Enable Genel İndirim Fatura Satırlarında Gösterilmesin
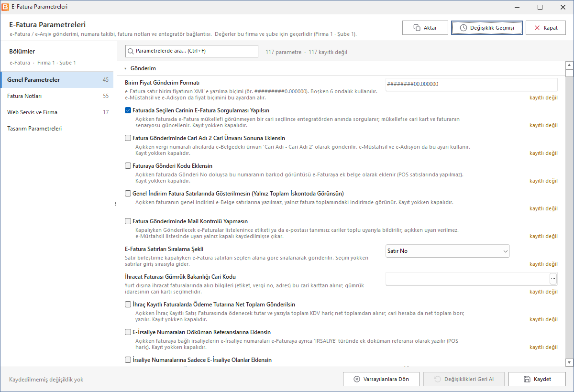The width and height of the screenshot is (574, 392). [x=128, y=194]
